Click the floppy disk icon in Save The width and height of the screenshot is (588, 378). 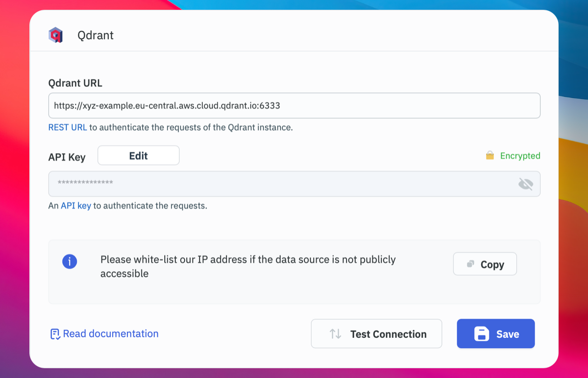tap(482, 334)
